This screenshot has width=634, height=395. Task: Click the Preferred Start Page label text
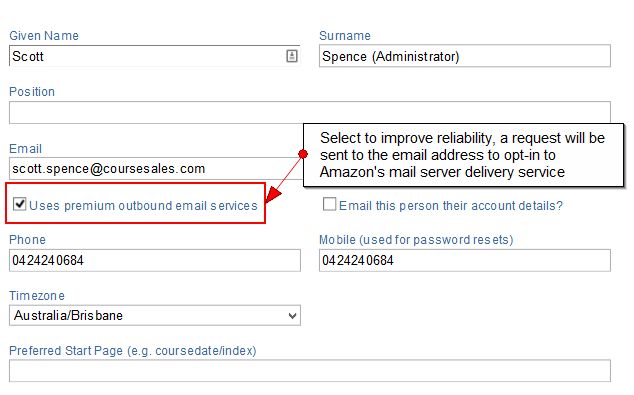[x=133, y=351]
